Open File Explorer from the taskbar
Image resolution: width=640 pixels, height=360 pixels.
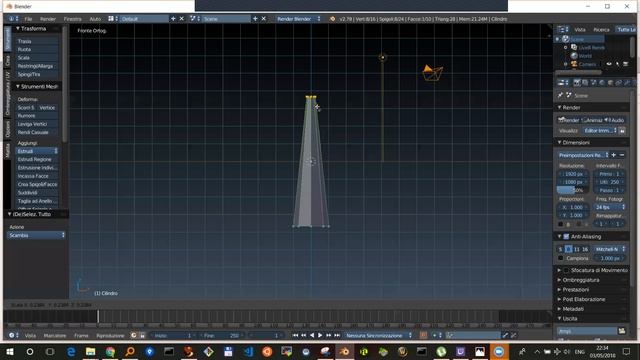pyautogui.click(x=90, y=351)
